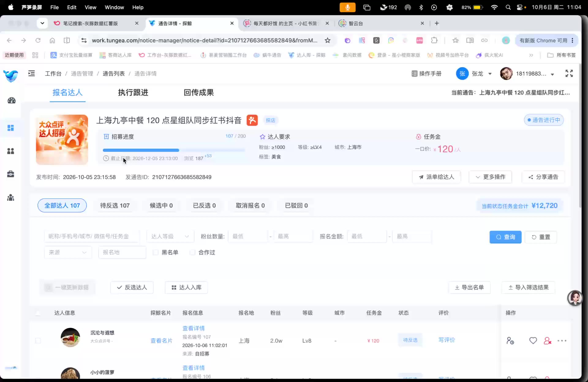Open the three-dots more actions for 沉沦与遐想
The width and height of the screenshot is (588, 382).
point(562,340)
